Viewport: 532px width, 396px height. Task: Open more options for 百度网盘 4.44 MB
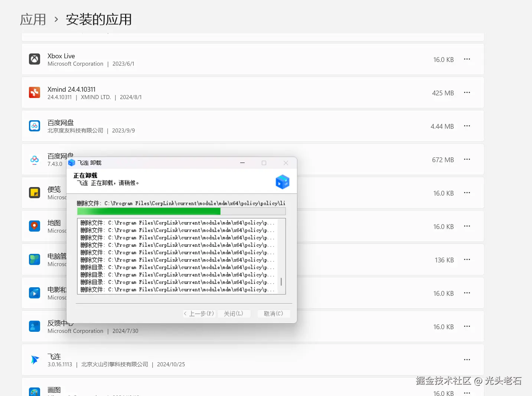[x=467, y=126]
